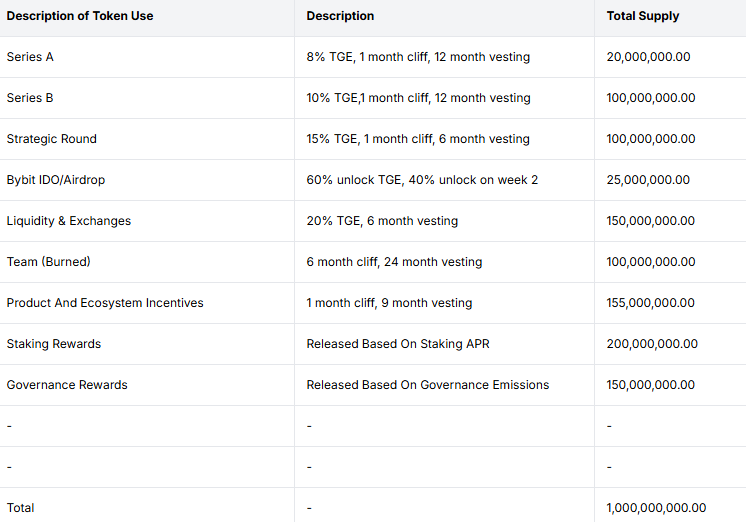Click the 'Bybit IDO/Airdrop' cell
Image resolution: width=746 pixels, height=522 pixels.
(56, 180)
